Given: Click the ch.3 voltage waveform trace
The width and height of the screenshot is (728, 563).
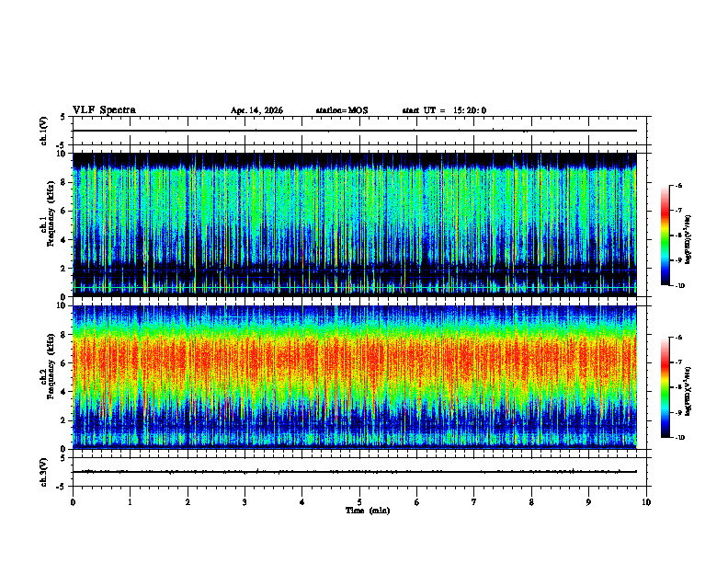Looking at the screenshot, I should (x=355, y=472).
